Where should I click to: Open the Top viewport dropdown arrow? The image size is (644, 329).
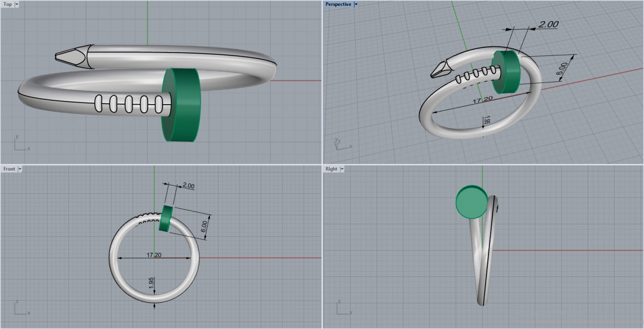point(17,4)
